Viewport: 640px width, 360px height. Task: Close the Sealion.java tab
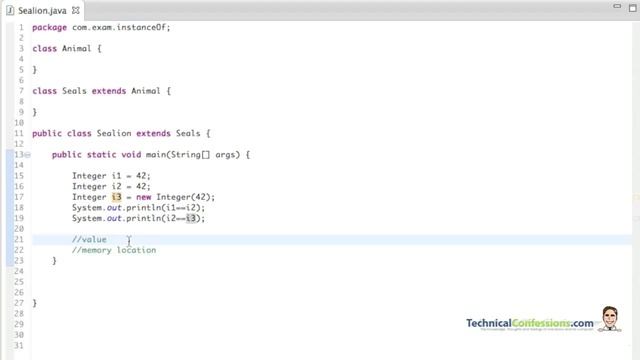(76, 11)
